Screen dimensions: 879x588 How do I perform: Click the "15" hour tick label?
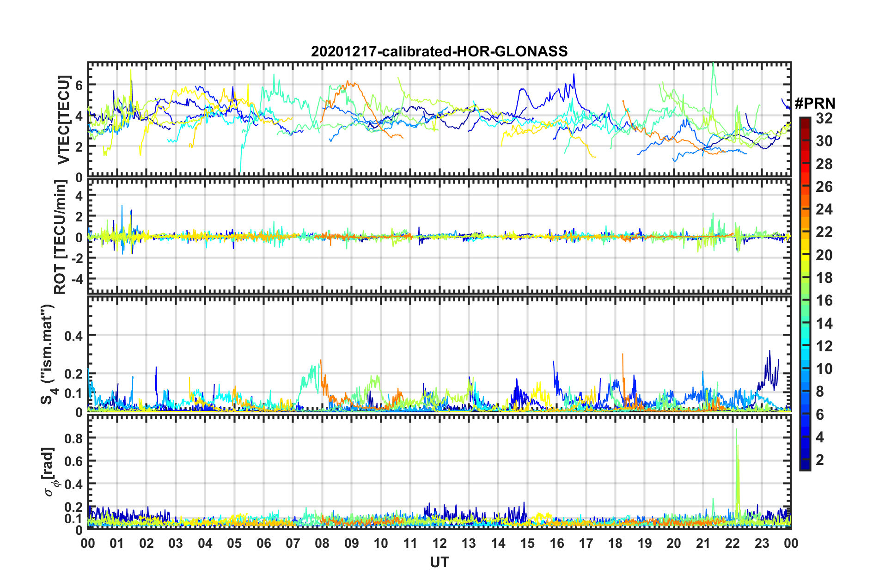(527, 543)
